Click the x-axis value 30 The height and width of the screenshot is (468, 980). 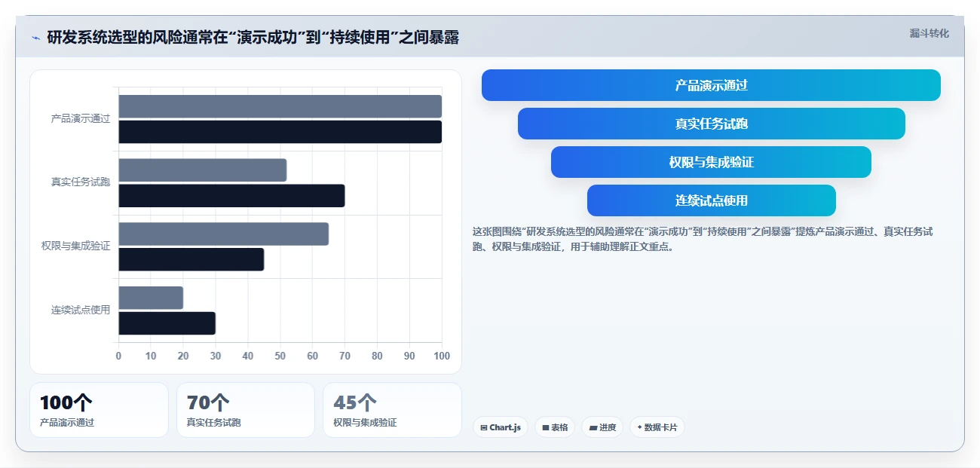(216, 356)
